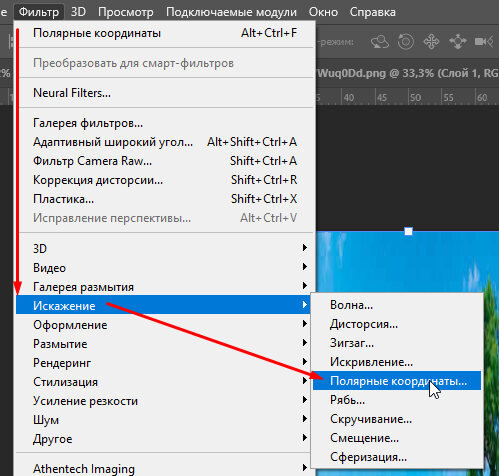Click the top transform handle on the image

408,231
